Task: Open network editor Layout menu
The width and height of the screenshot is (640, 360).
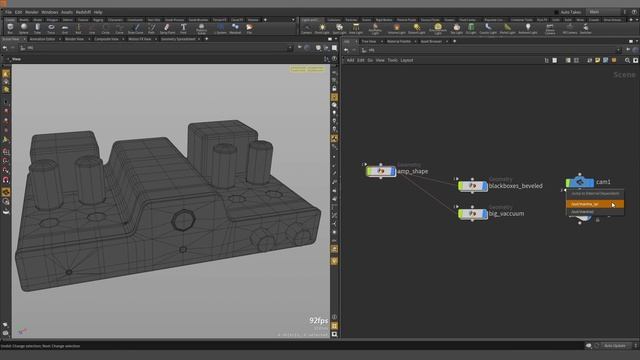Action: click(407, 60)
